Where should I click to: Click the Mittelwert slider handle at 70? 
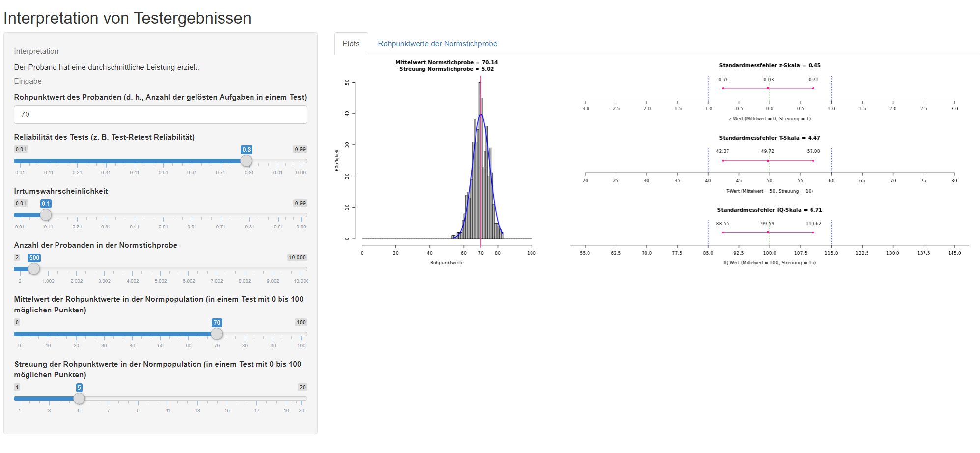217,334
